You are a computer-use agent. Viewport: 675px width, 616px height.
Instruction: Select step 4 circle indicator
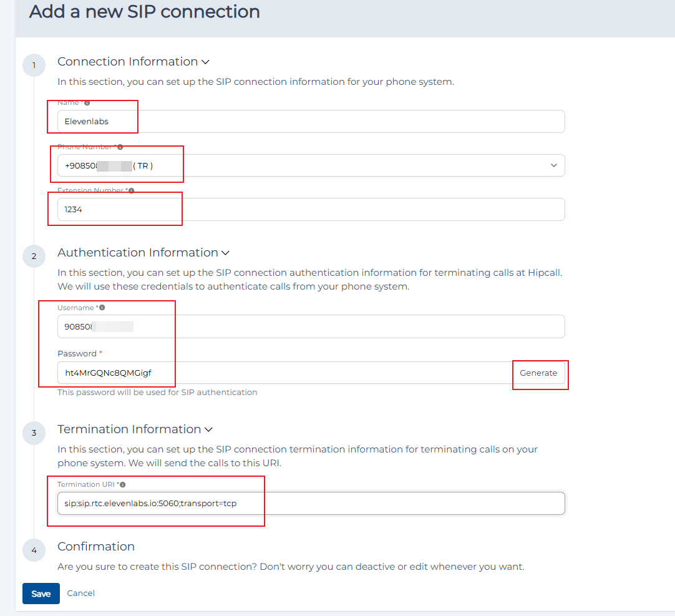coord(34,550)
